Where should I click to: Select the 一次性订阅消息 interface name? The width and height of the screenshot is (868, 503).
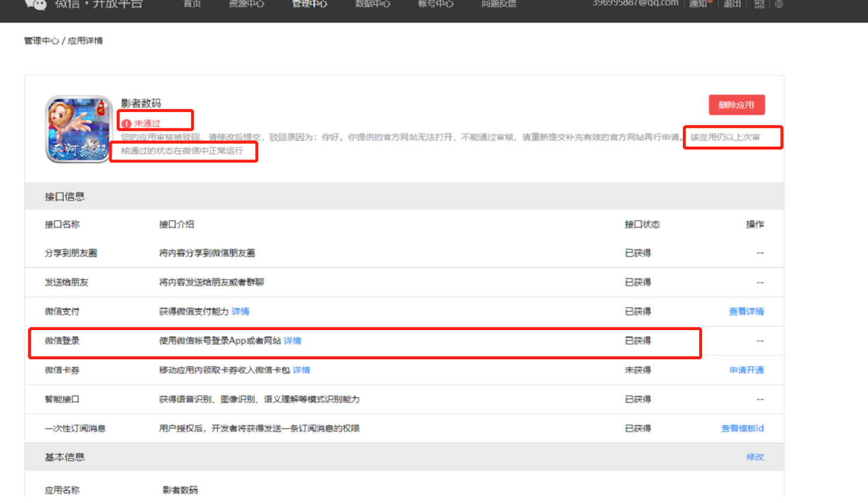click(75, 428)
